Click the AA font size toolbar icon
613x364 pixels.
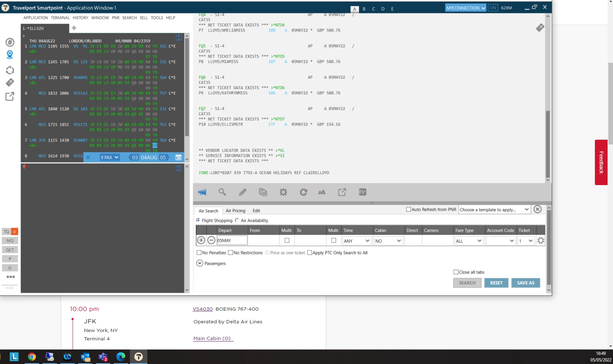pyautogui.click(x=322, y=192)
